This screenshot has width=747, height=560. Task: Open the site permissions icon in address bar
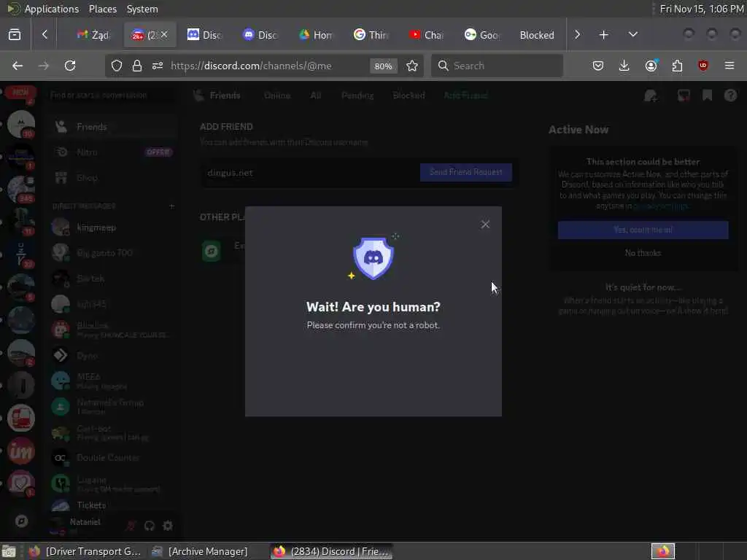coord(158,66)
